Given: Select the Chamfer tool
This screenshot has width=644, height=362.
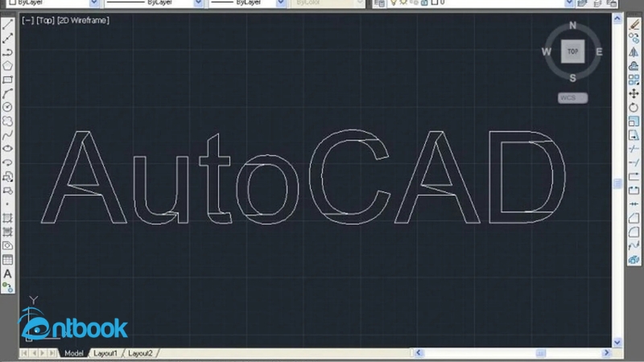Looking at the screenshot, I should pos(634,218).
